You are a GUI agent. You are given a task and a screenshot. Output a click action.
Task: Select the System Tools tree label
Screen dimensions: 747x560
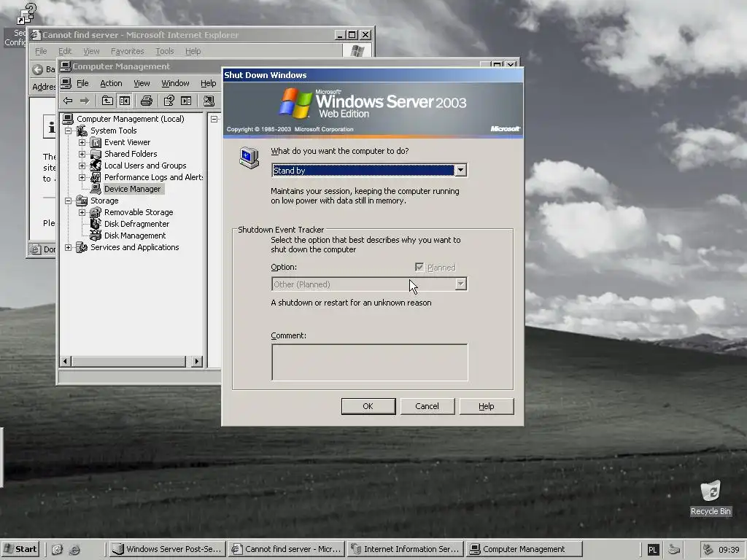pos(113,131)
